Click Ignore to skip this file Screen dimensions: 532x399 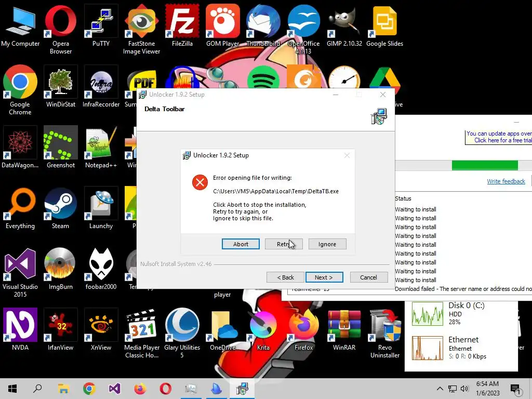327,244
